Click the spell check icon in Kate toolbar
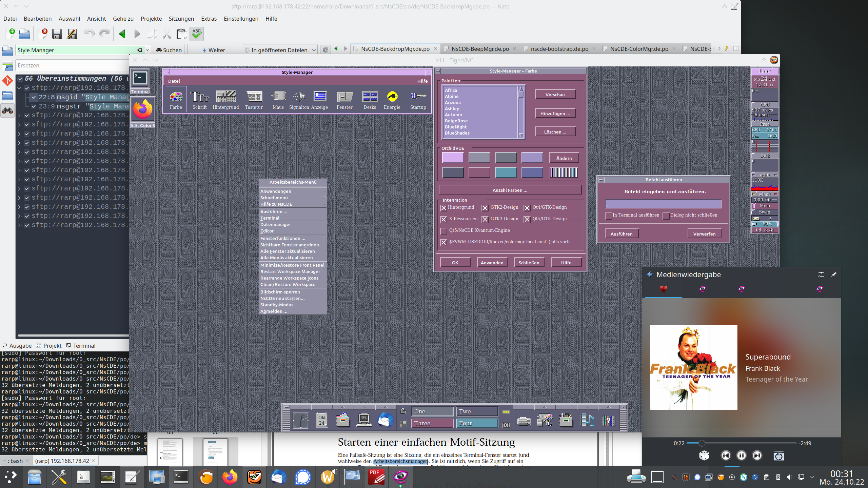The width and height of the screenshot is (868, 488). click(197, 34)
